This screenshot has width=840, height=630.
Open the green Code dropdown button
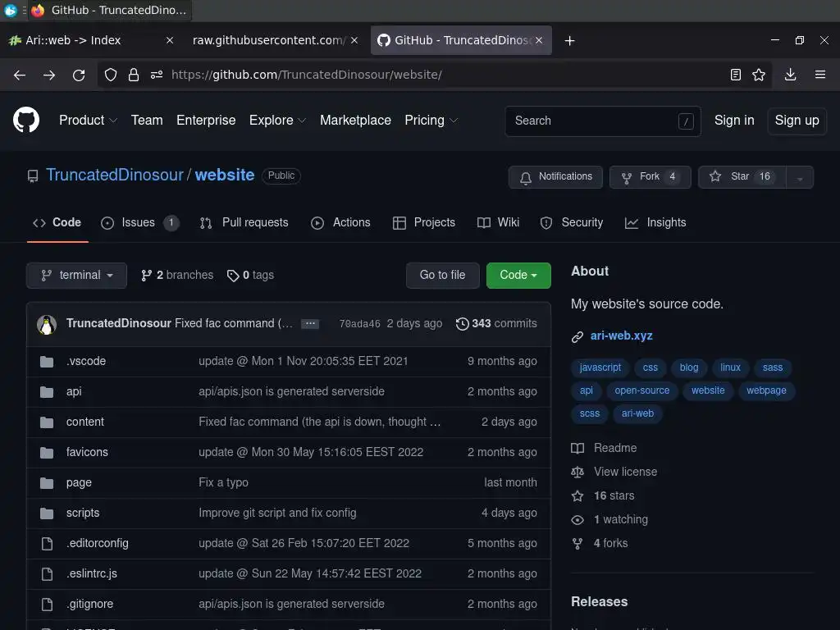[x=518, y=276]
